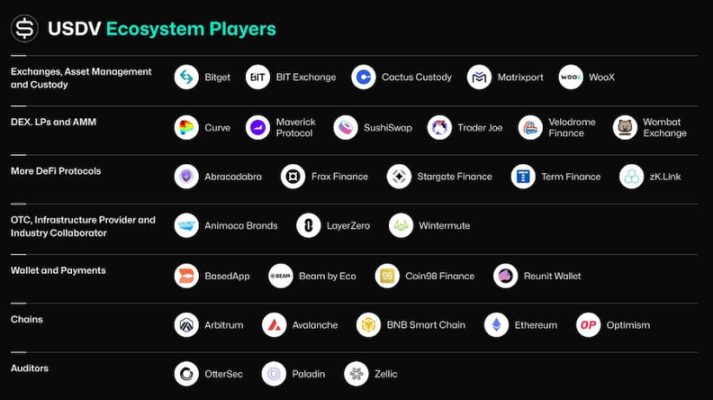
Task: Click the Optimism OP logo
Action: [x=588, y=325]
